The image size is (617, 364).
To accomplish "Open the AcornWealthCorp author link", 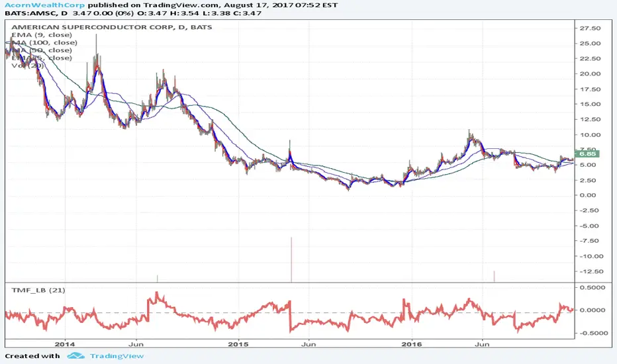I will pyautogui.click(x=44, y=5).
